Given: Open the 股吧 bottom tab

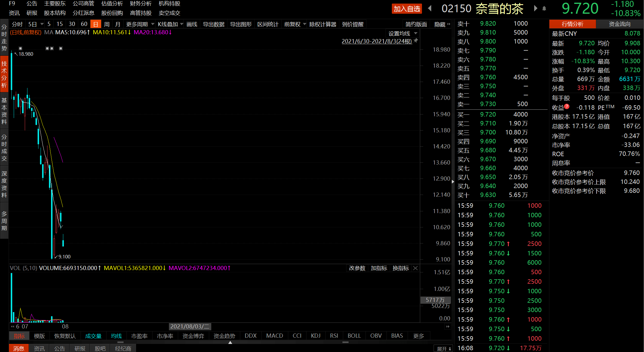Looking at the screenshot, I should [x=100, y=348].
